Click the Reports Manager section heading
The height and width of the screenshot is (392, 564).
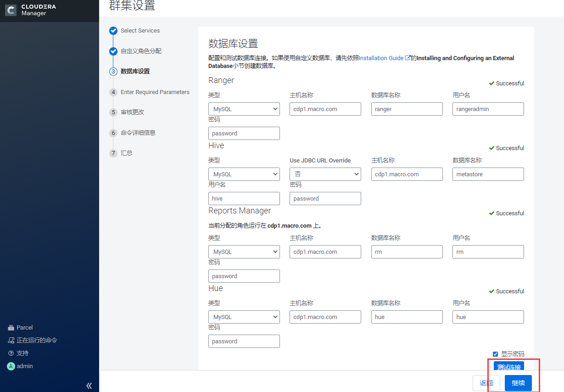coord(240,211)
